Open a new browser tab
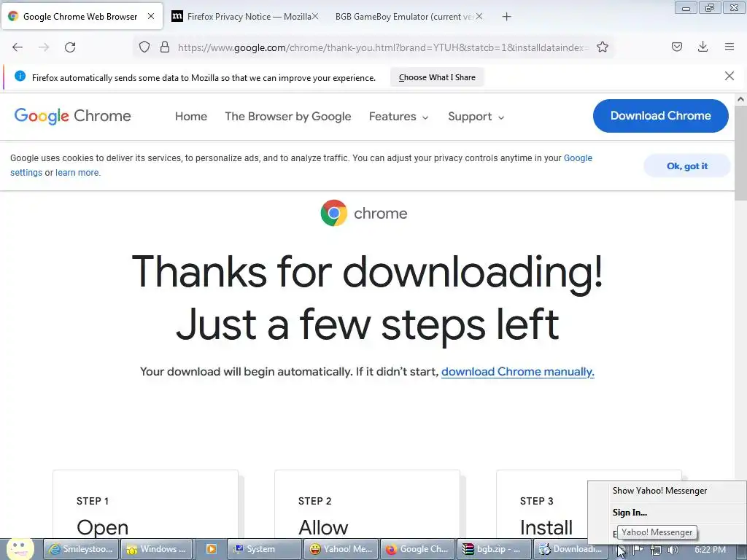Screen dimensions: 747x560 [x=506, y=17]
